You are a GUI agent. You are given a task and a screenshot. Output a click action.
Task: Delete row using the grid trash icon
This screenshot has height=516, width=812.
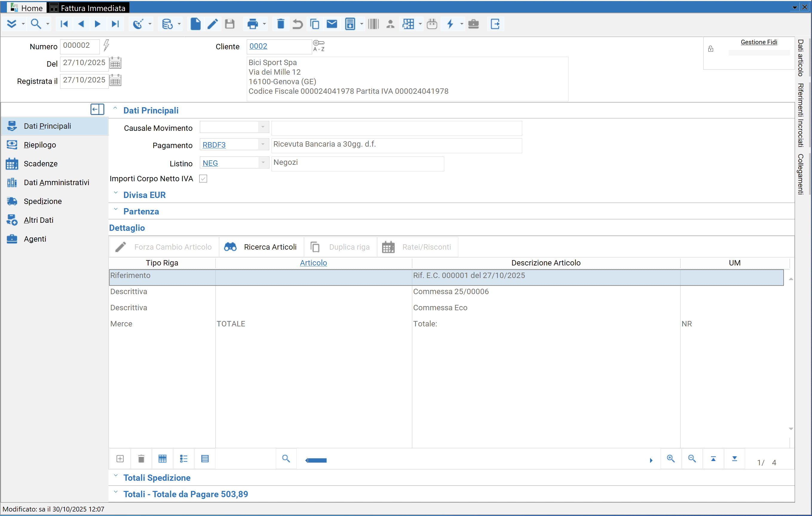141,459
